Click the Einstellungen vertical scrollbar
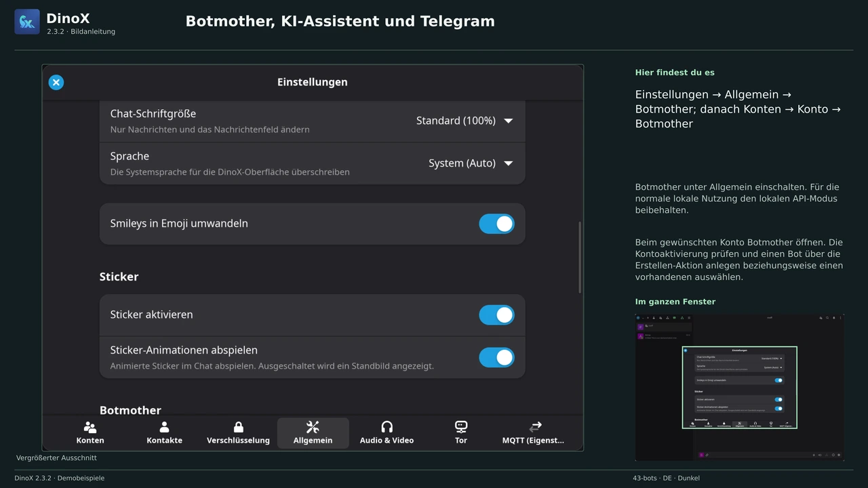The height and width of the screenshot is (488, 868). pos(579,258)
